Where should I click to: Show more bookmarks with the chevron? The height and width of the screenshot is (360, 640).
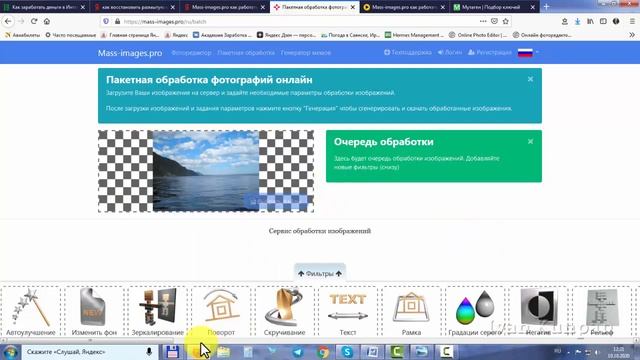(x=632, y=35)
